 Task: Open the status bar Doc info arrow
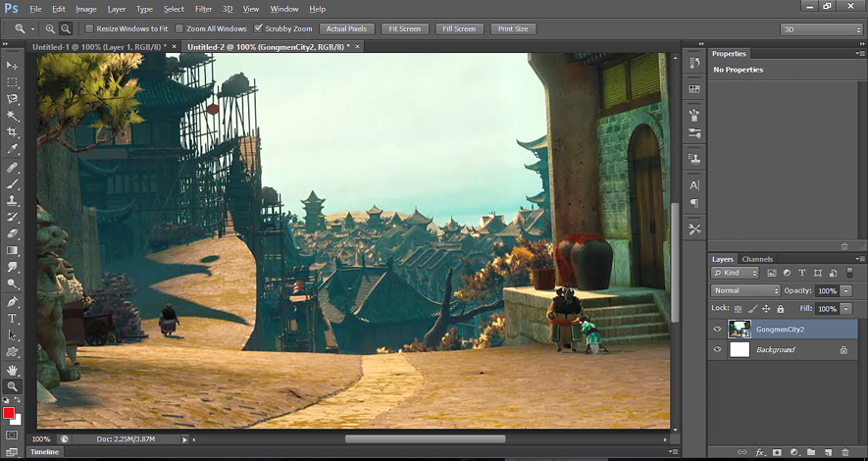[x=185, y=439]
